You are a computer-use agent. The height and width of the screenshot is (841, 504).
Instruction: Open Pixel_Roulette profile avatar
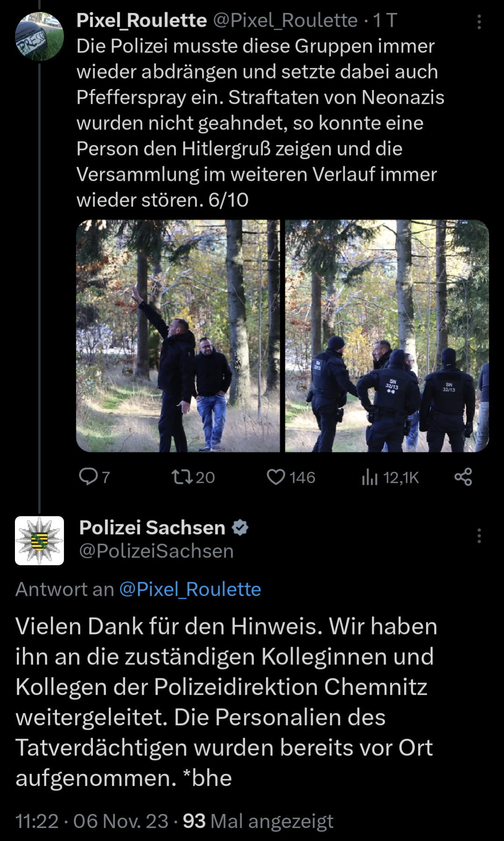[x=39, y=37]
